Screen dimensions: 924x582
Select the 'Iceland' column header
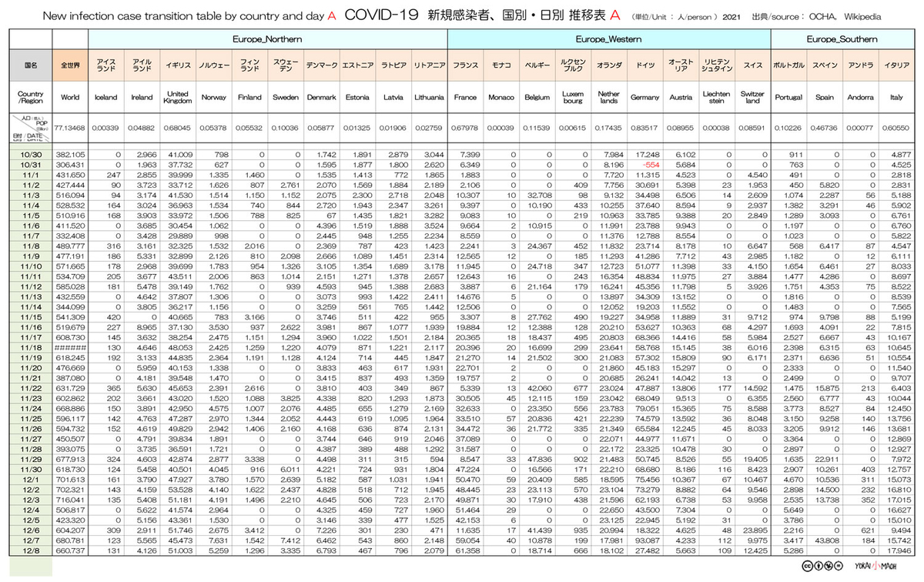[x=106, y=98]
